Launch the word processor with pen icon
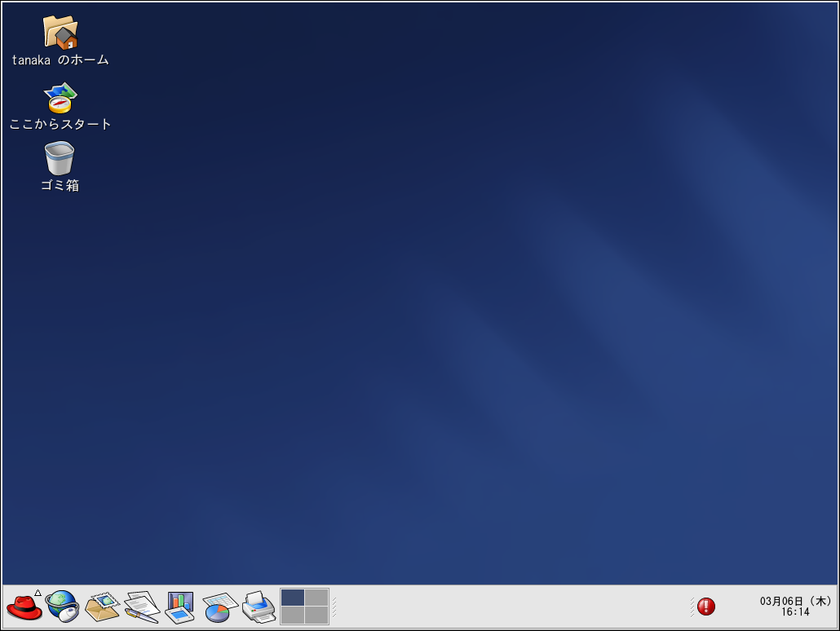This screenshot has height=631, width=840. click(x=141, y=607)
